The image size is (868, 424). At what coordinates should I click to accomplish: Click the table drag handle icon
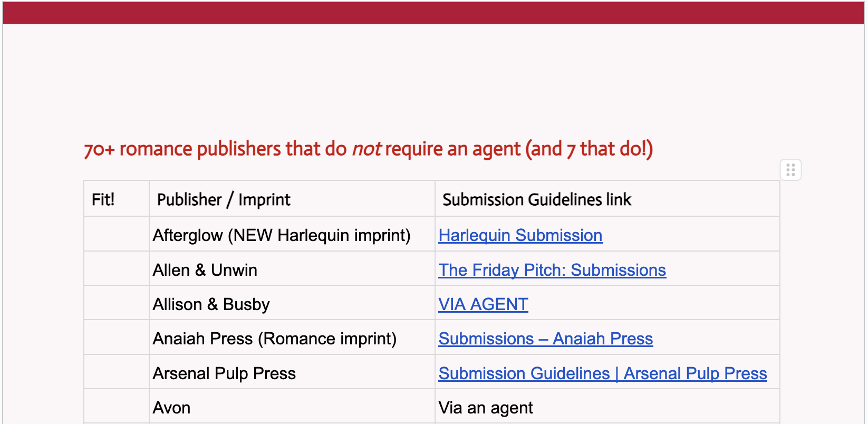click(790, 170)
